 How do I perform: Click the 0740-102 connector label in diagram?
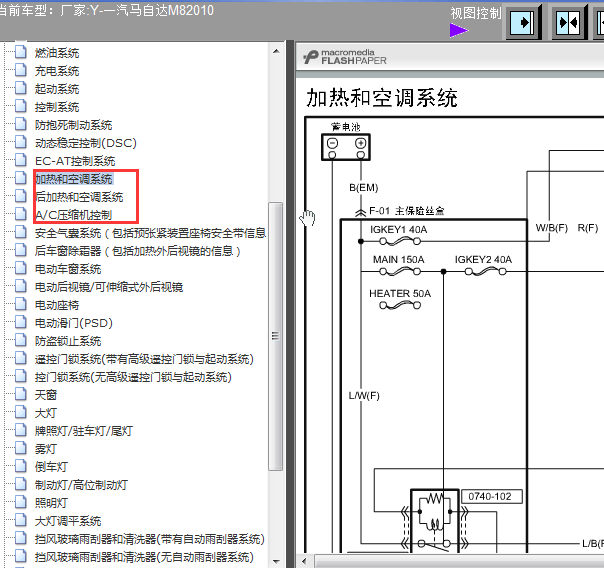[492, 496]
